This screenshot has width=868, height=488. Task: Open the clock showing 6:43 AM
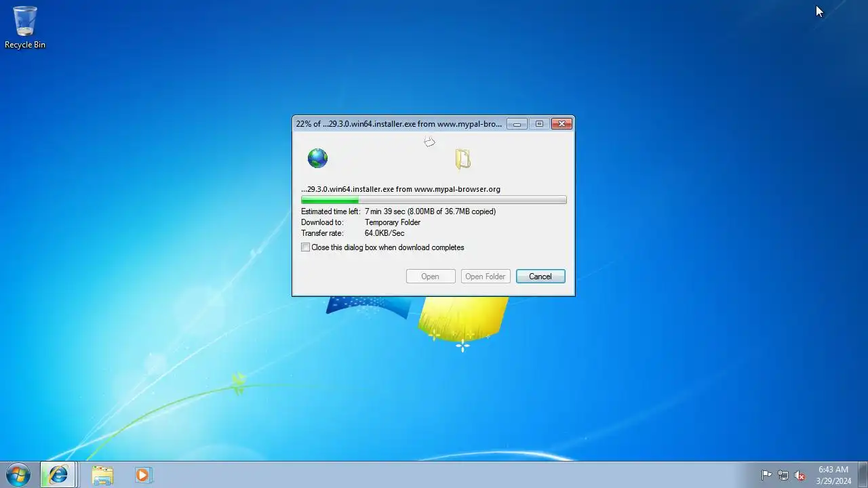tap(833, 470)
